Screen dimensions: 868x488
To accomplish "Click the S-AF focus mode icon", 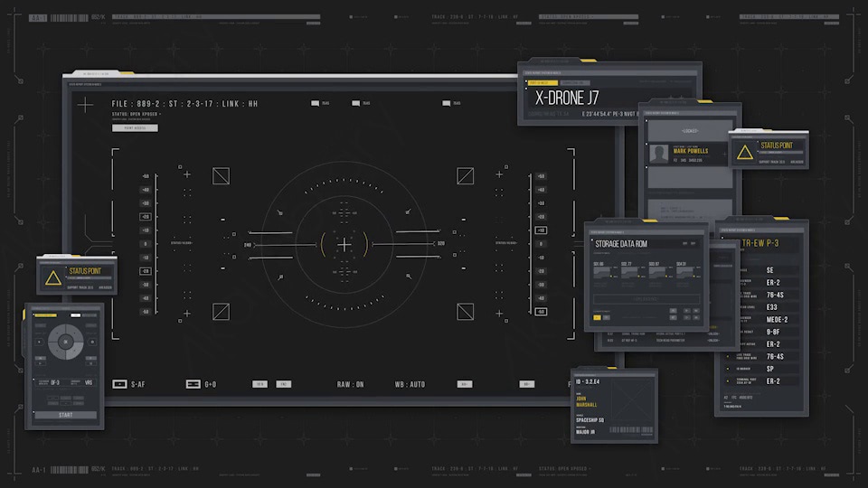I will point(119,384).
